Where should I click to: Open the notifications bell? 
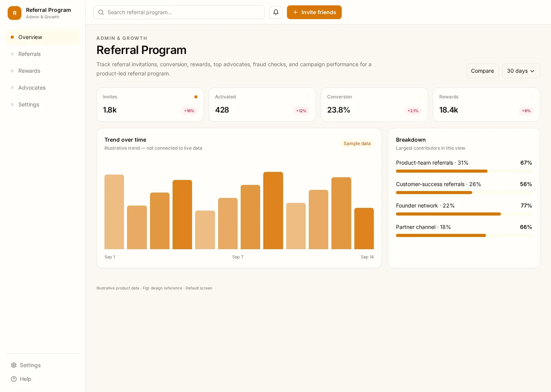click(276, 12)
